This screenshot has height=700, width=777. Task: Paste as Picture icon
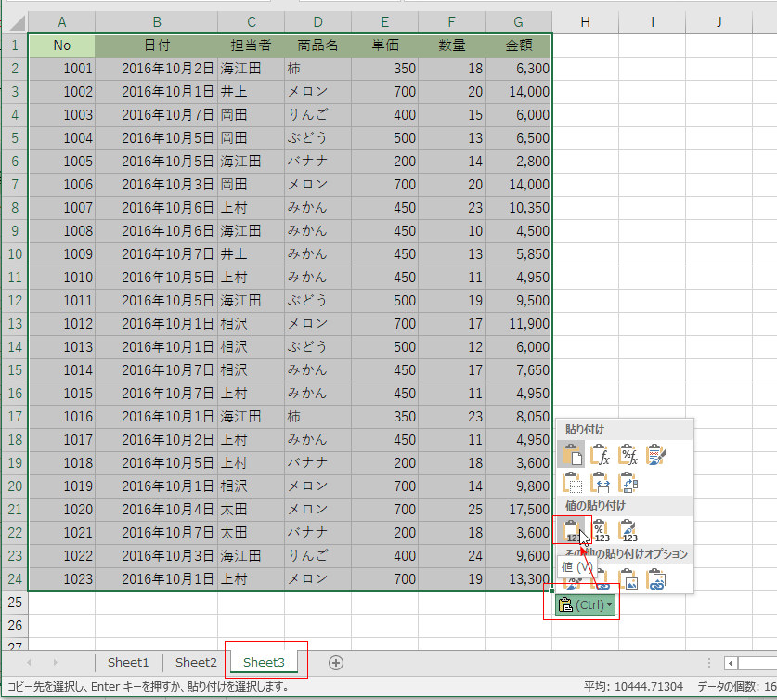tap(628, 580)
